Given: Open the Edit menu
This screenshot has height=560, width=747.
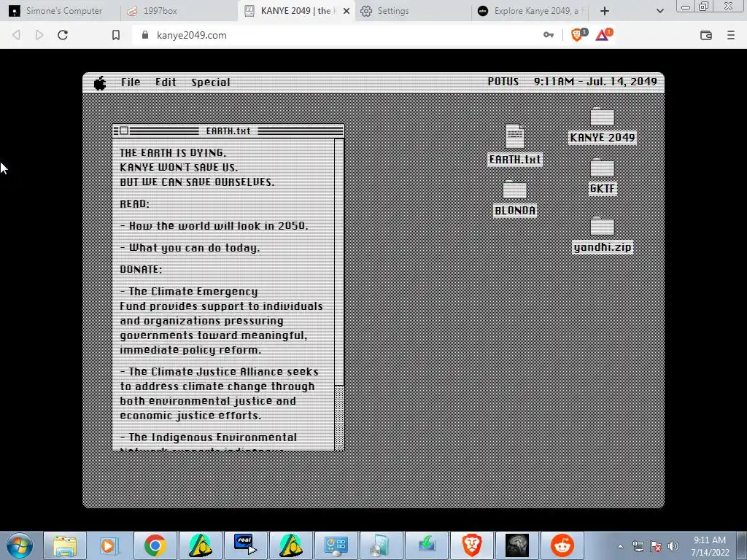Looking at the screenshot, I should coord(166,82).
